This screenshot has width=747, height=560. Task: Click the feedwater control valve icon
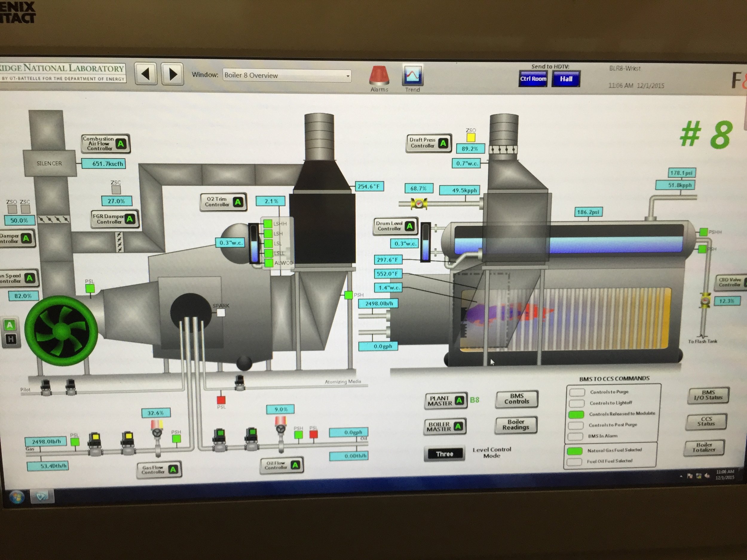pos(419,204)
